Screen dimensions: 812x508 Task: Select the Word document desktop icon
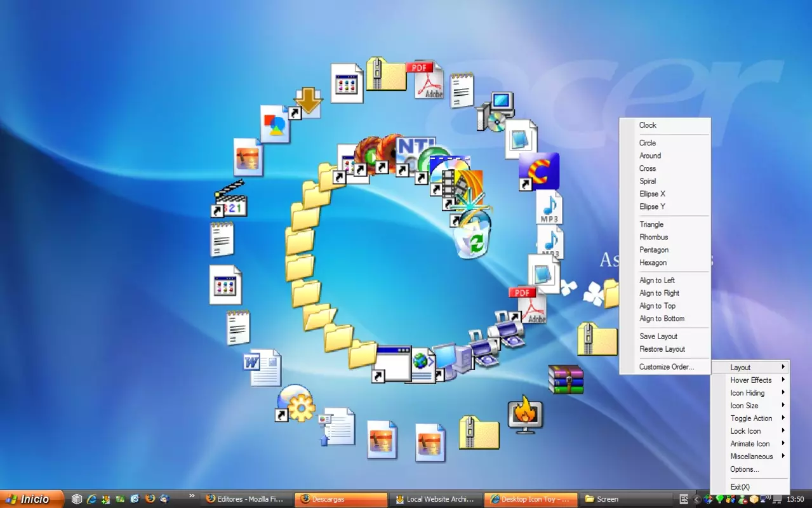[x=263, y=367]
